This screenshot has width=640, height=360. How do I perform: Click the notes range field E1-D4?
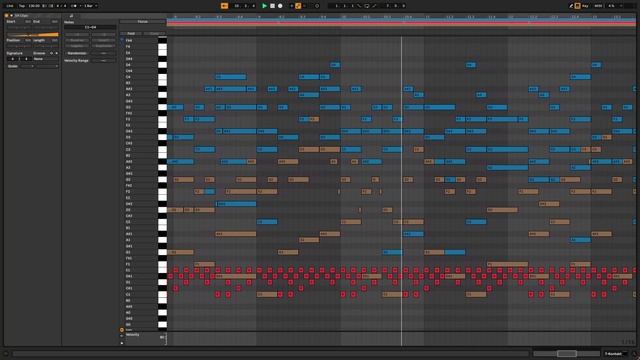90,27
